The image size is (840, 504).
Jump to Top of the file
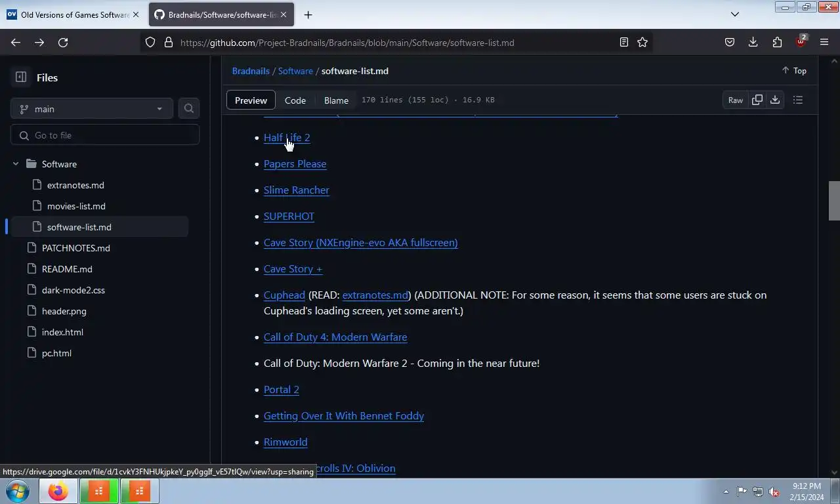(x=794, y=71)
